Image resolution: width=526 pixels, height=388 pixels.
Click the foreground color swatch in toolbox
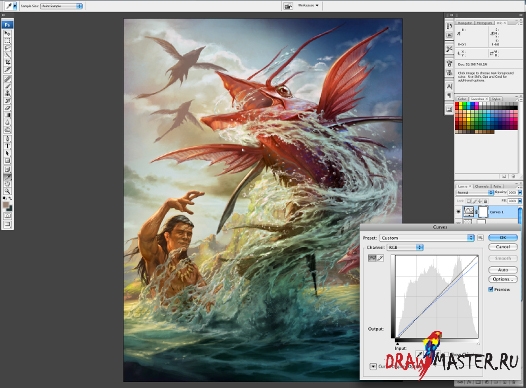pos(6,205)
